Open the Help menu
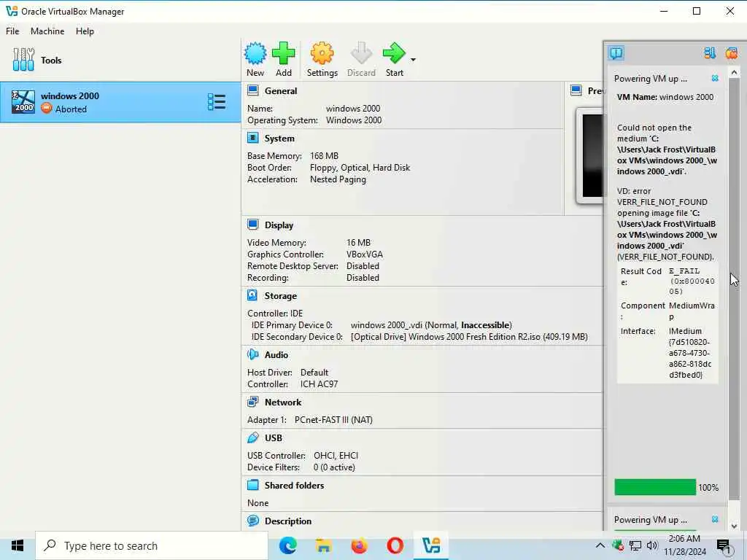 pyautogui.click(x=85, y=31)
